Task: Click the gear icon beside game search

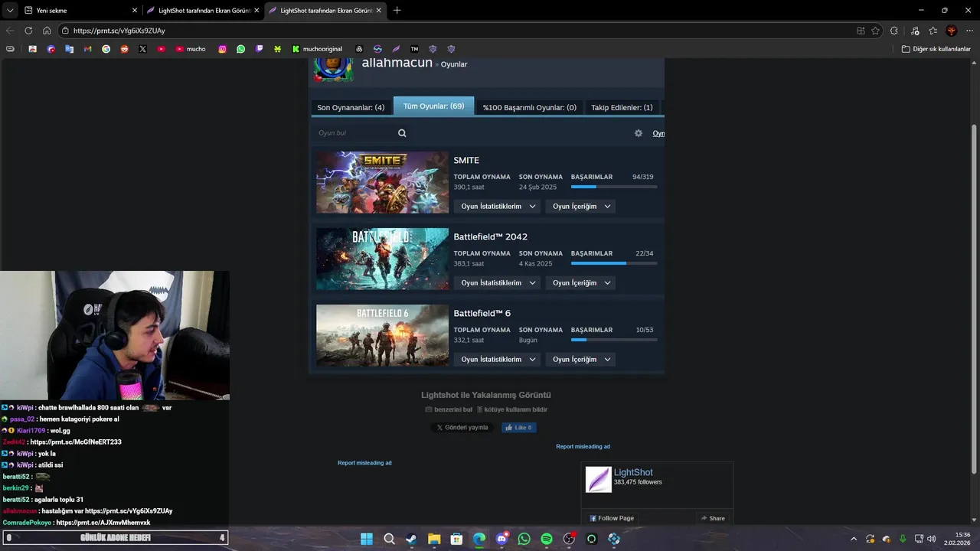Action: coord(639,133)
